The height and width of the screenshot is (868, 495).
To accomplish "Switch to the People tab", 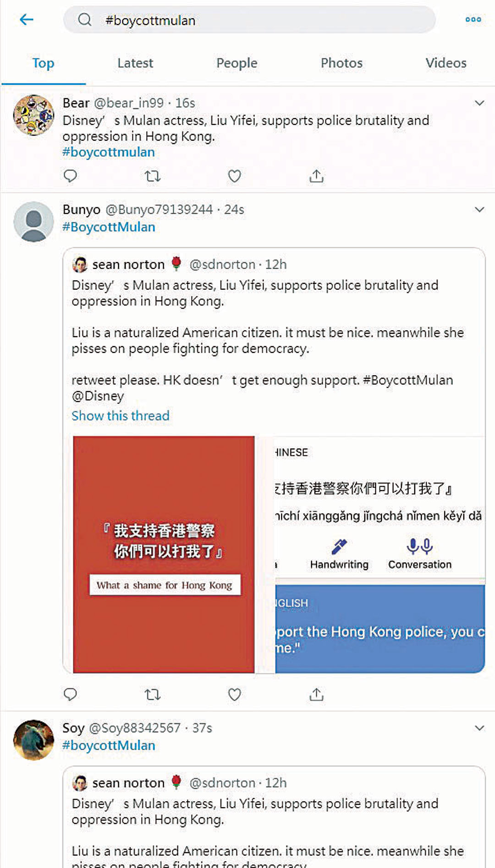I will [x=236, y=63].
